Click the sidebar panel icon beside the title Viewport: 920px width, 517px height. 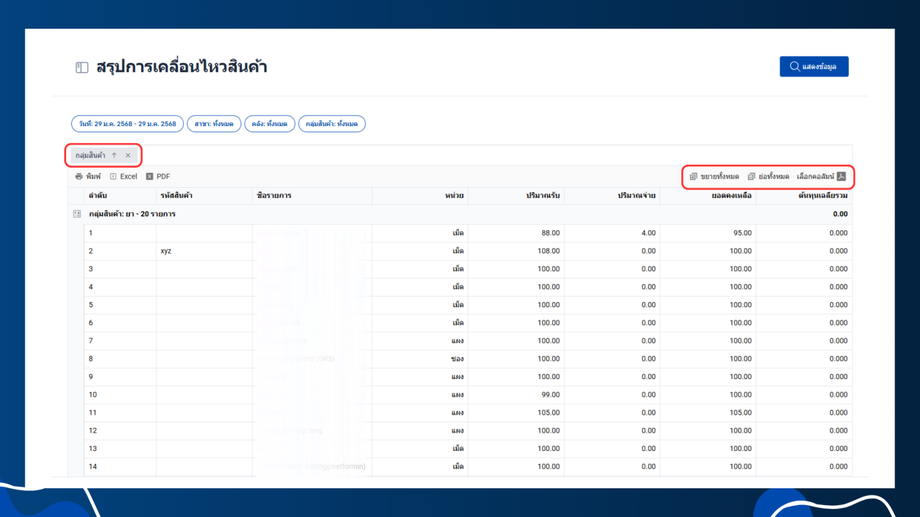click(82, 67)
